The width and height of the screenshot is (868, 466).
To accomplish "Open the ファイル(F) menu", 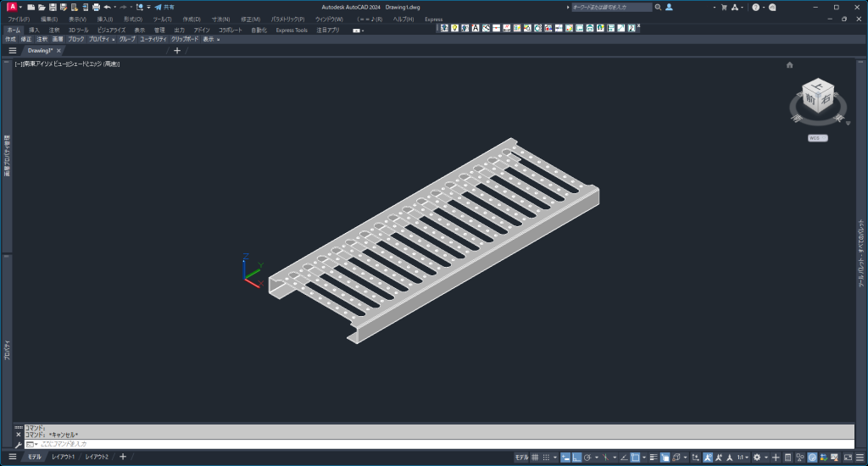I will coord(19,19).
